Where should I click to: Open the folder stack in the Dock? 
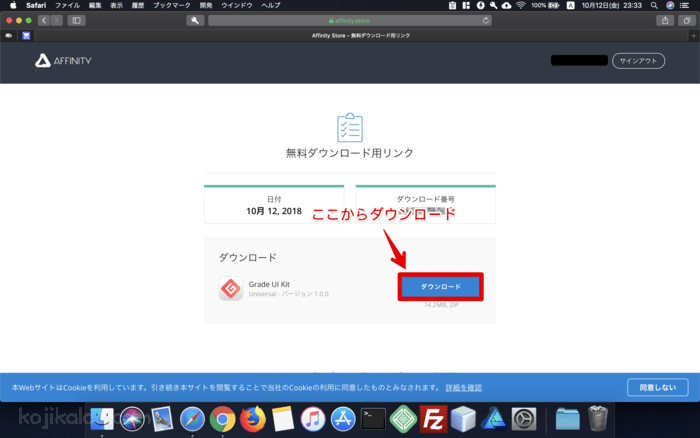coord(567,419)
